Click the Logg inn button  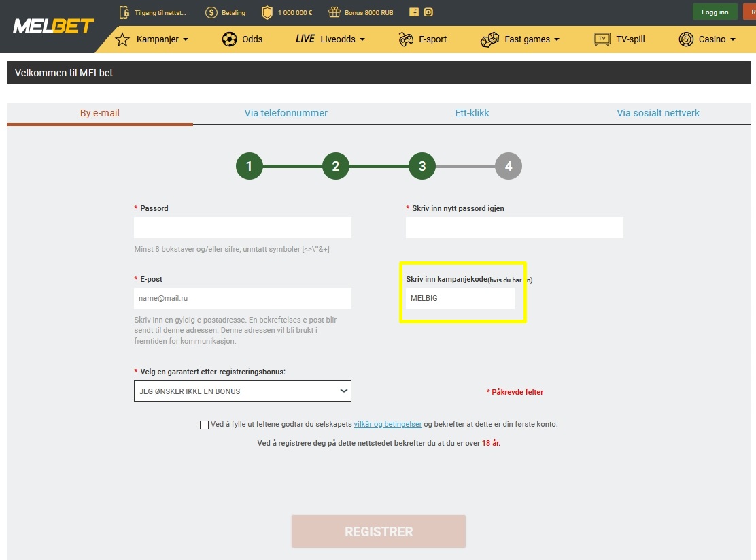click(x=715, y=12)
